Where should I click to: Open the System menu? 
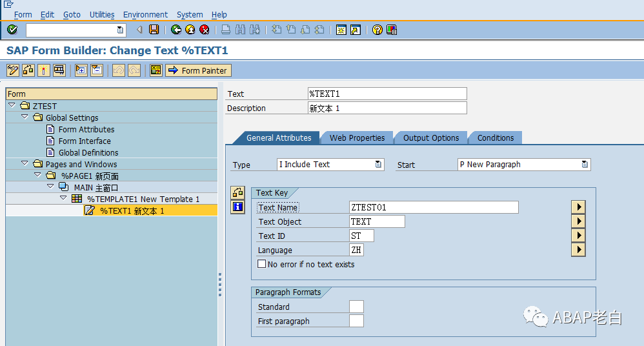tap(190, 14)
